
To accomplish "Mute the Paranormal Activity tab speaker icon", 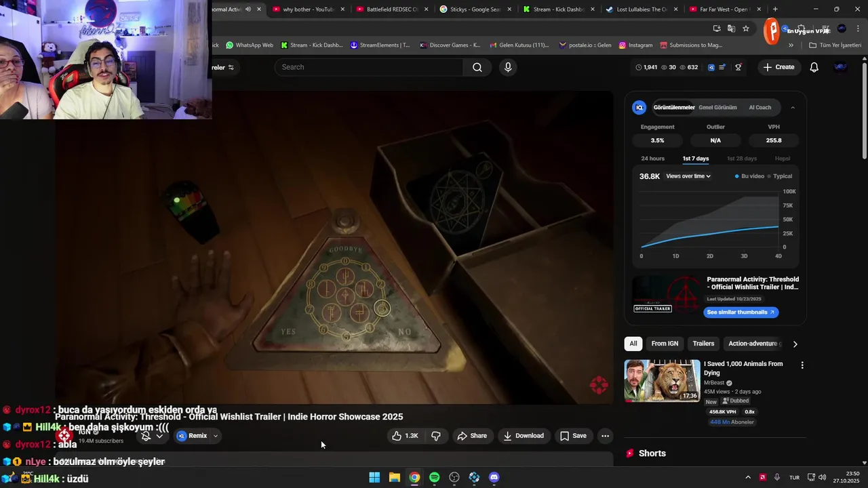I will coord(248,9).
